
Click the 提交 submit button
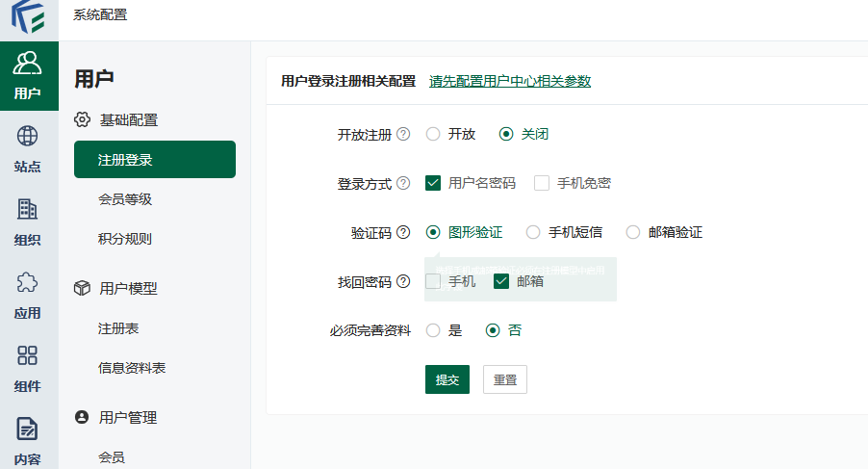point(447,379)
